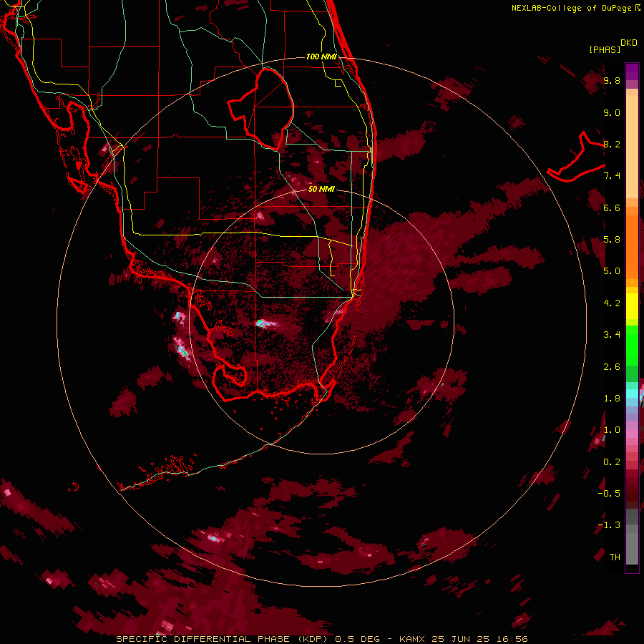Click the 8.2 scale value
Viewport: 644px width, 644px height.
612,144
